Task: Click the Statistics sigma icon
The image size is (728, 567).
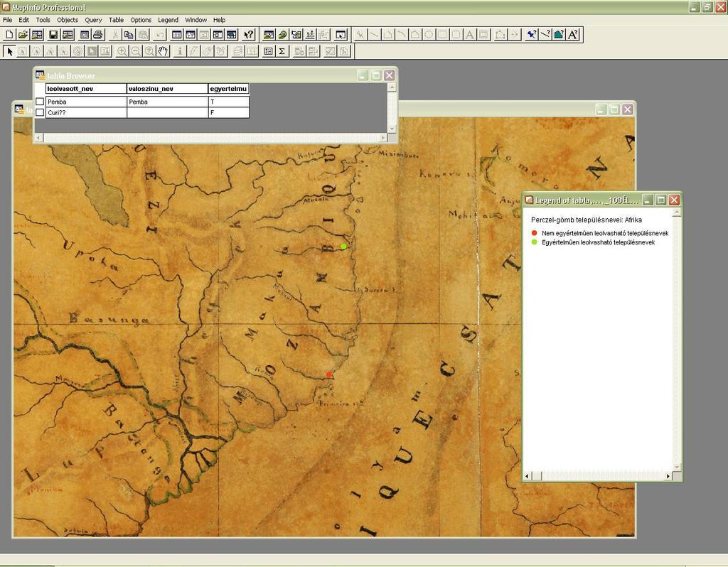Action: coord(282,51)
